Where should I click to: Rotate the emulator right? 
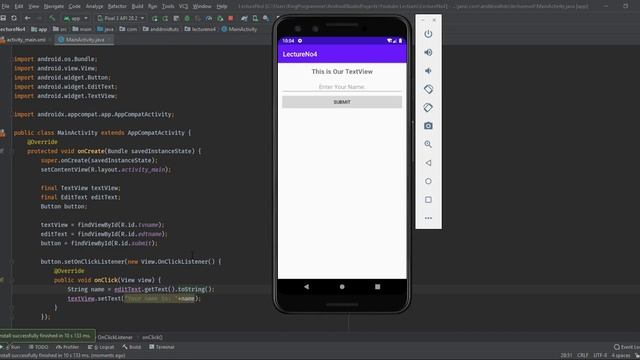click(x=428, y=107)
